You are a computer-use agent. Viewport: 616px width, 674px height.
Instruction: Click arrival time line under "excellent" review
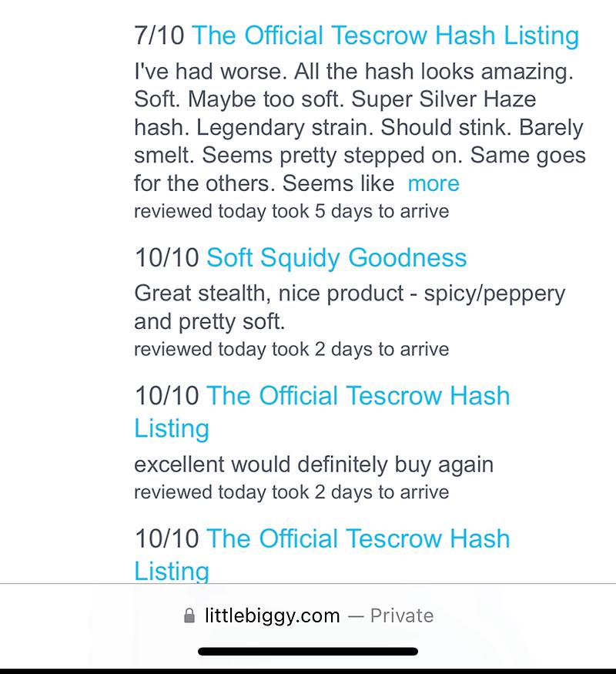[x=291, y=491]
